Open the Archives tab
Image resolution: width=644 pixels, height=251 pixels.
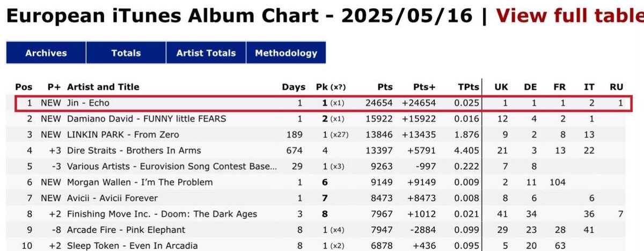46,53
